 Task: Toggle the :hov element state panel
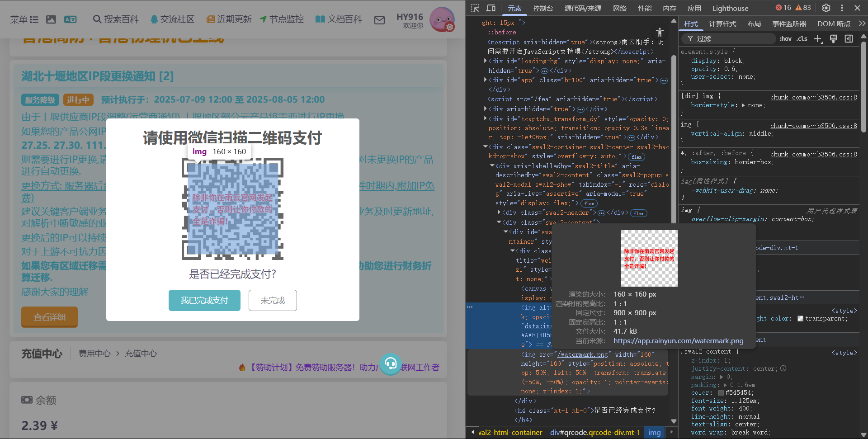point(785,39)
